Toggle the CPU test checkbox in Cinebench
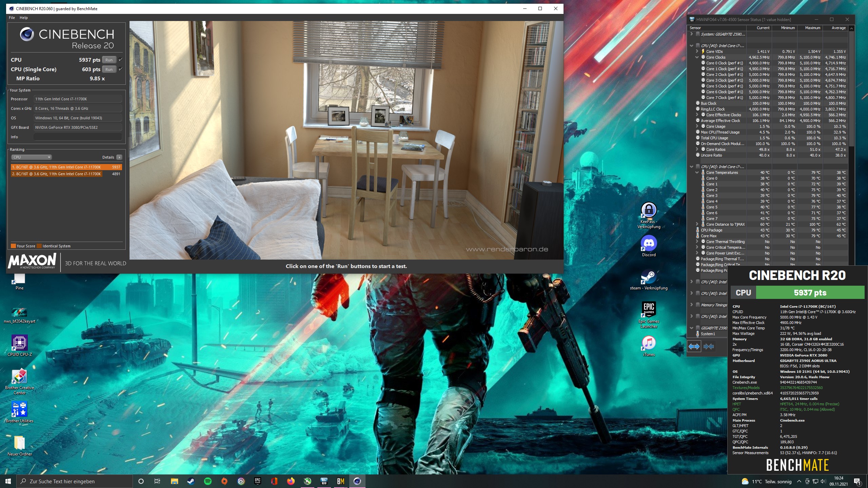868x488 pixels. pyautogui.click(x=120, y=60)
